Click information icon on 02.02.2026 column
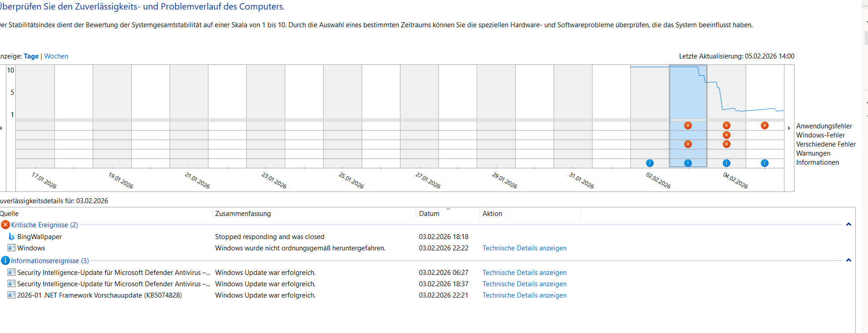Viewport: 868px width, 333px height. coord(650,163)
